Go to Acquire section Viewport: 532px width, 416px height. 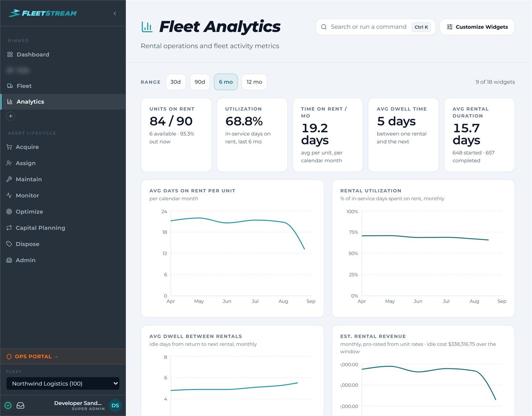(x=63, y=147)
